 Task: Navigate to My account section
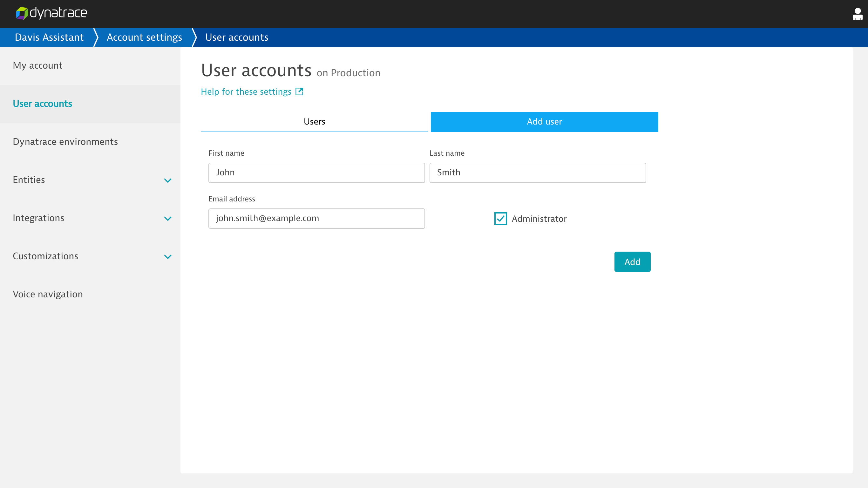(x=37, y=65)
